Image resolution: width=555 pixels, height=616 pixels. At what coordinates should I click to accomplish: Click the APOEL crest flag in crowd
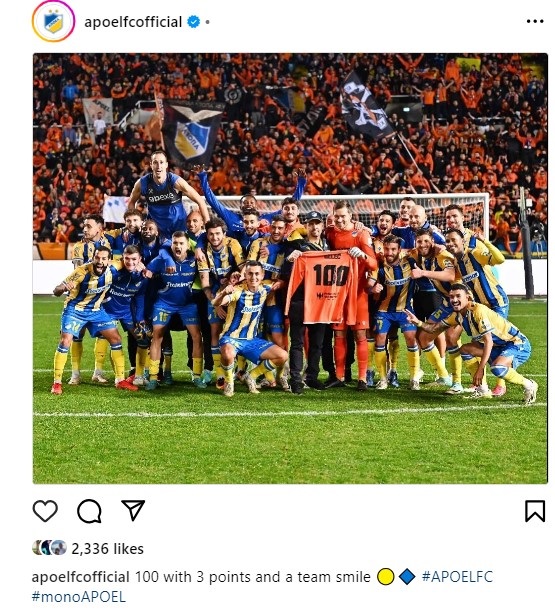193,132
